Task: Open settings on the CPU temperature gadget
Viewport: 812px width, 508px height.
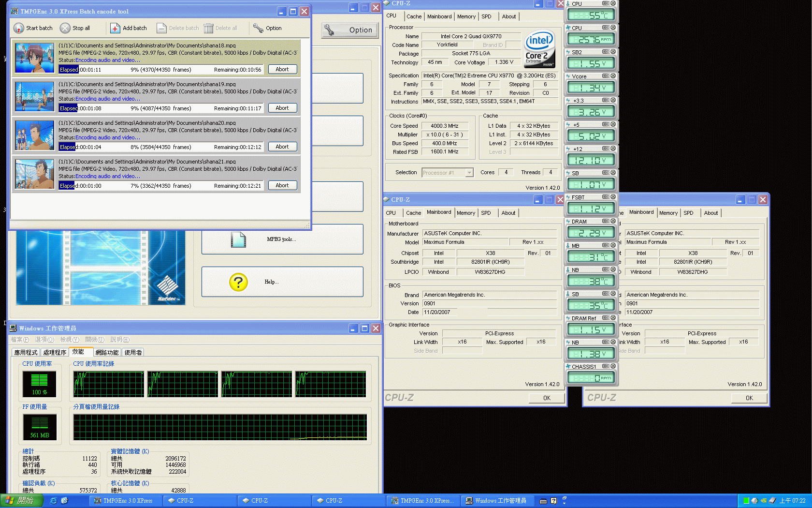Action: coord(606,3)
